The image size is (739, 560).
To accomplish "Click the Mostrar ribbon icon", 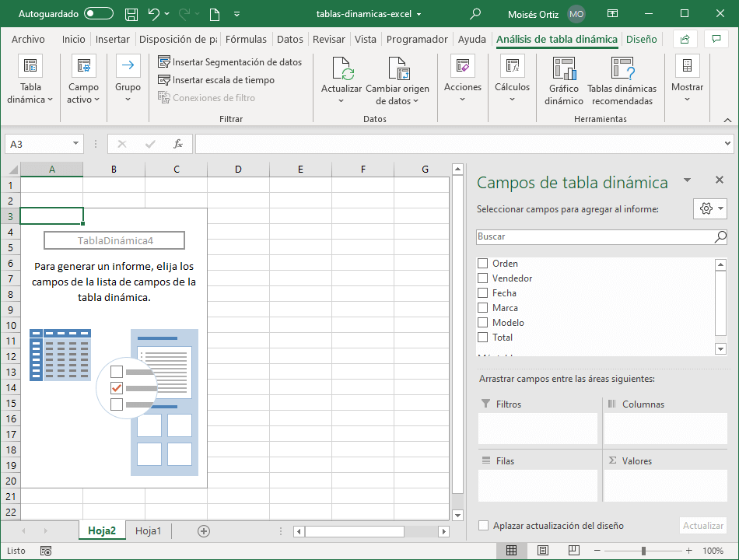I will point(687,66).
